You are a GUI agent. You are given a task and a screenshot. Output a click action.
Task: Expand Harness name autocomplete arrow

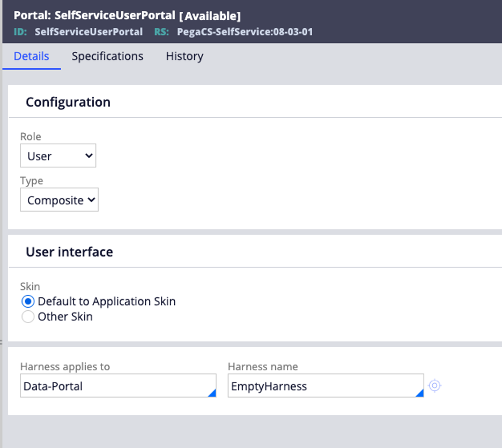(x=419, y=393)
